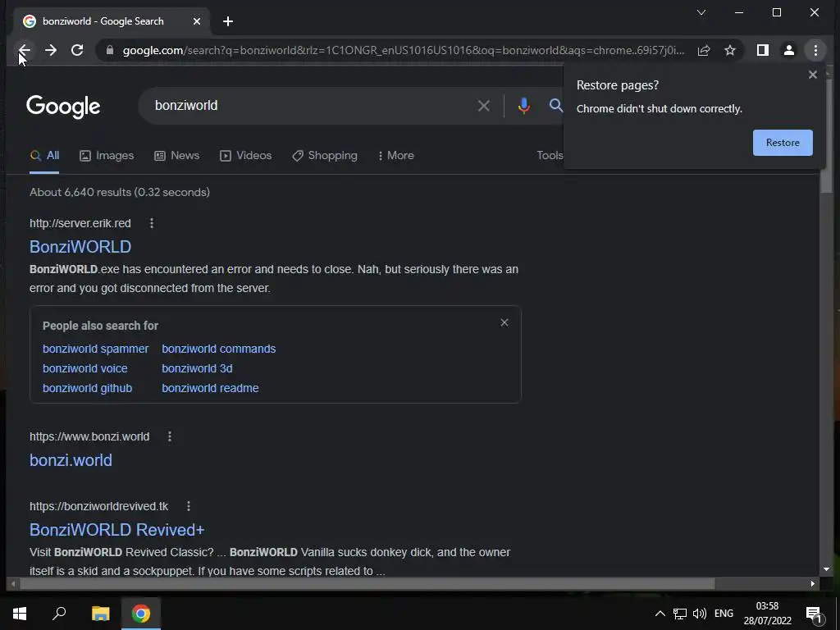This screenshot has width=840, height=630.
Task: Search for bonziworld voice
Action: pyautogui.click(x=84, y=368)
